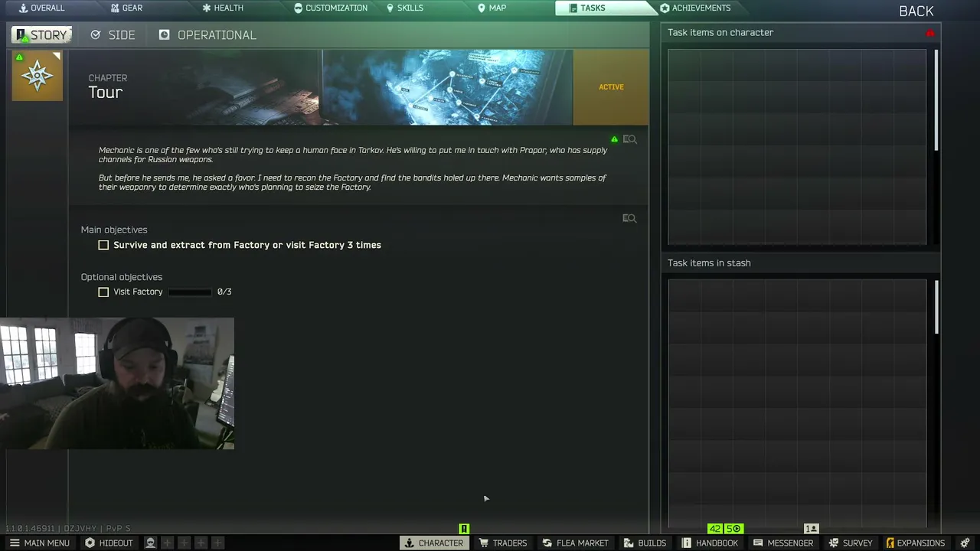980x551 pixels.
Task: Click the ACTIVE status panel
Action: 611,87
